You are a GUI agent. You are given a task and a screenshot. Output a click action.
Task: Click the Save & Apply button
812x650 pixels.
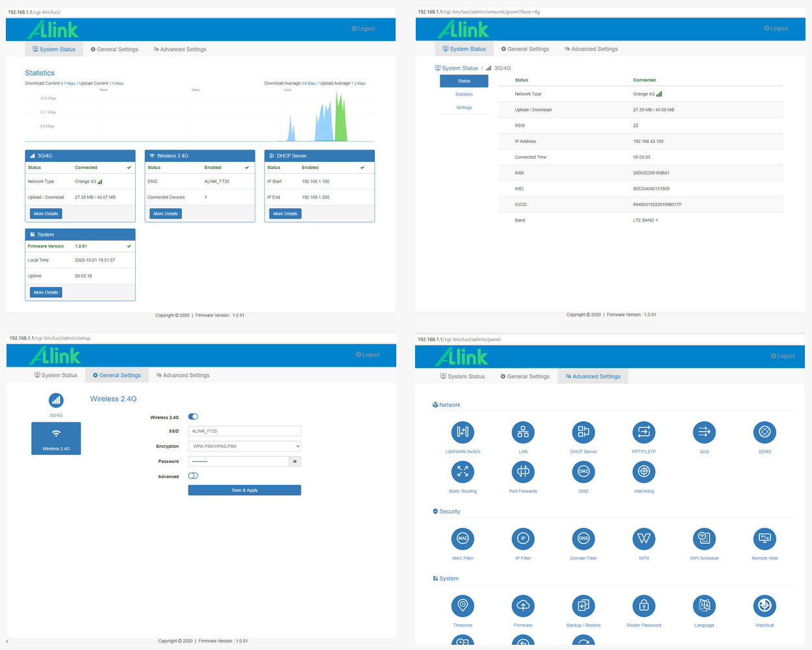point(244,490)
